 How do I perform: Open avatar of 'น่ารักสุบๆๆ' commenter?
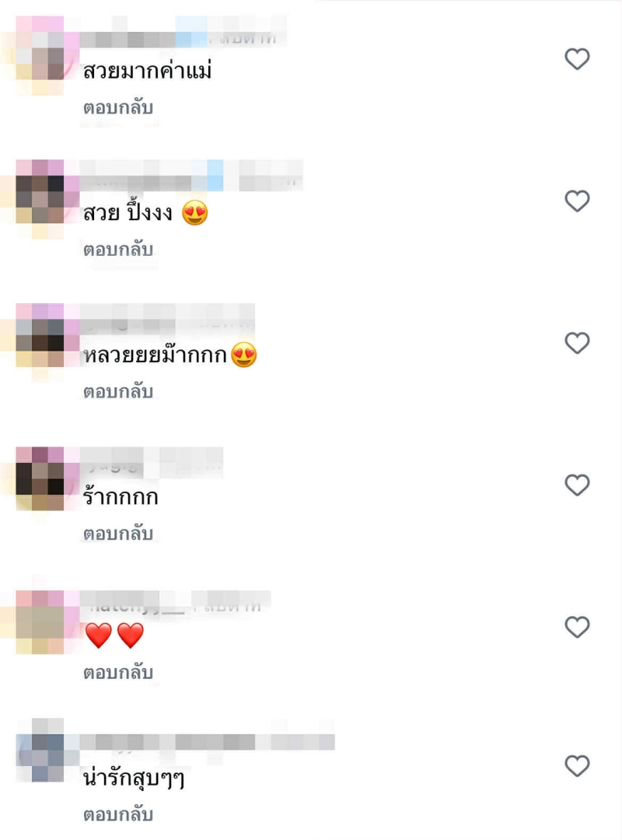coord(40,750)
